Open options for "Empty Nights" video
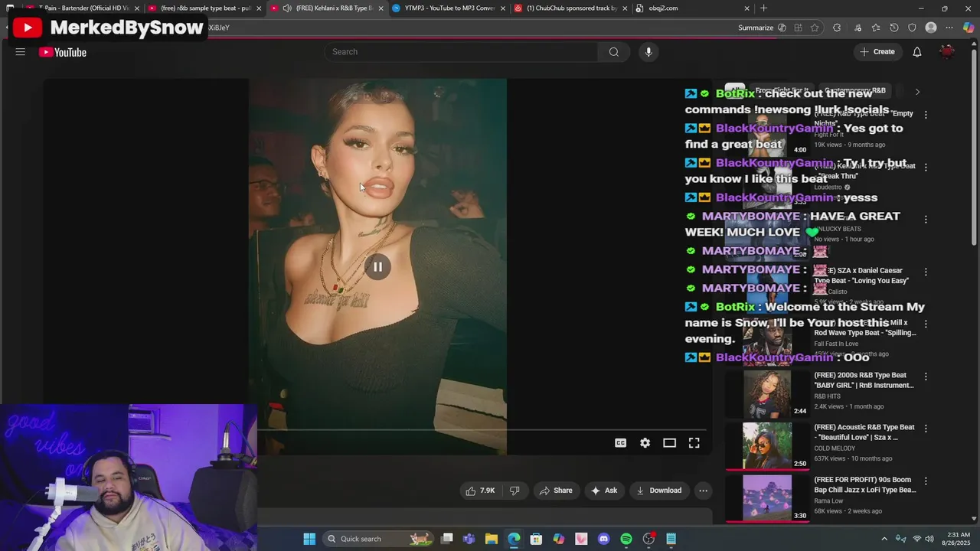The width and height of the screenshot is (980, 551). click(926, 115)
